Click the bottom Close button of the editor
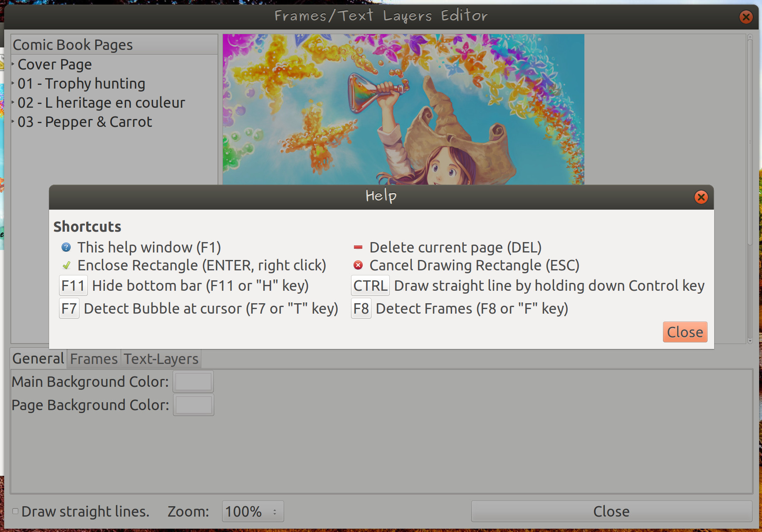This screenshot has height=532, width=762. click(x=611, y=511)
